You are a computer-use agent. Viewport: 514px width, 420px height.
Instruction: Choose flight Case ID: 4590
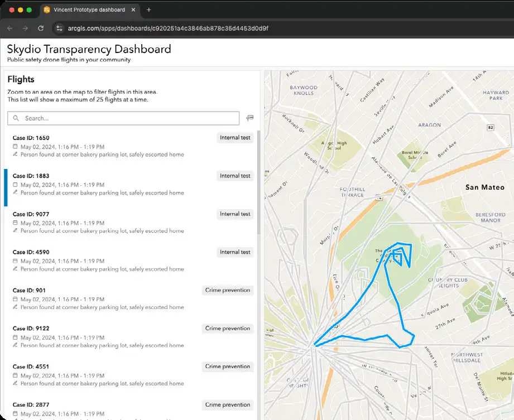[x=131, y=260]
